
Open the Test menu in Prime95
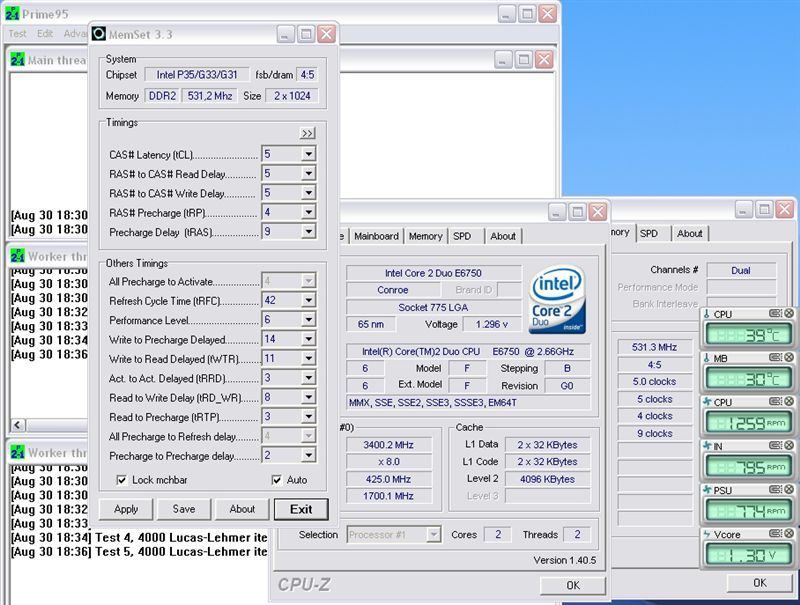pos(17,34)
